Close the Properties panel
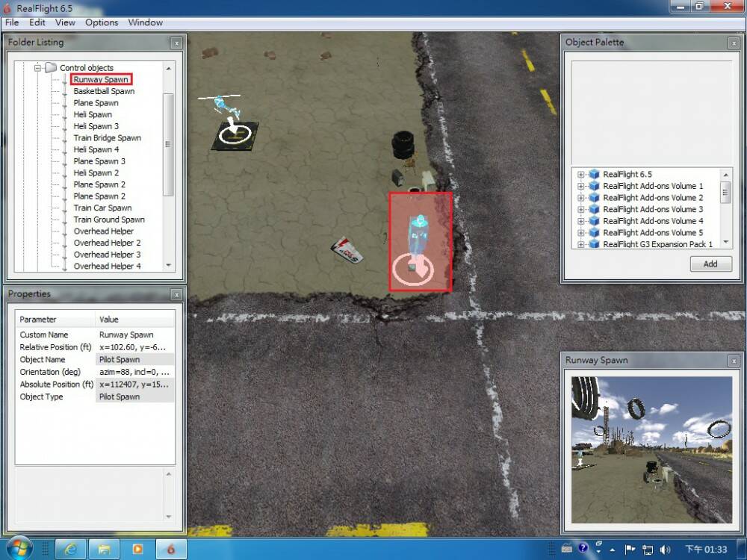 (176, 295)
